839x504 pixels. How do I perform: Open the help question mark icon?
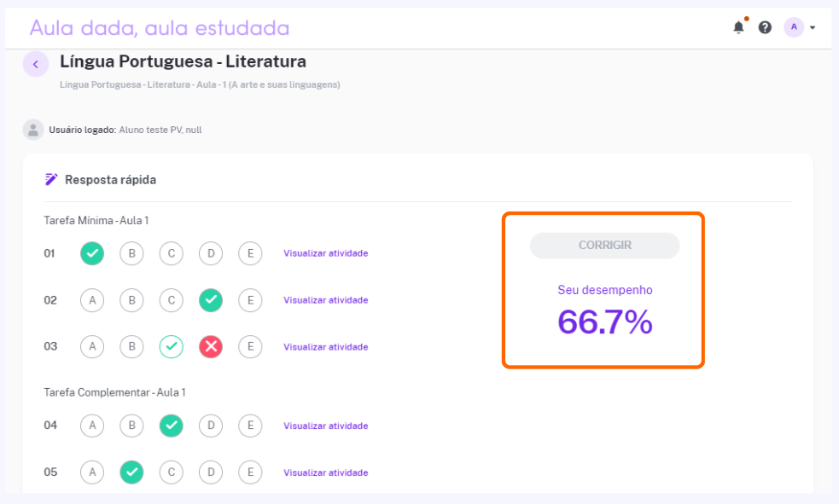(x=765, y=27)
